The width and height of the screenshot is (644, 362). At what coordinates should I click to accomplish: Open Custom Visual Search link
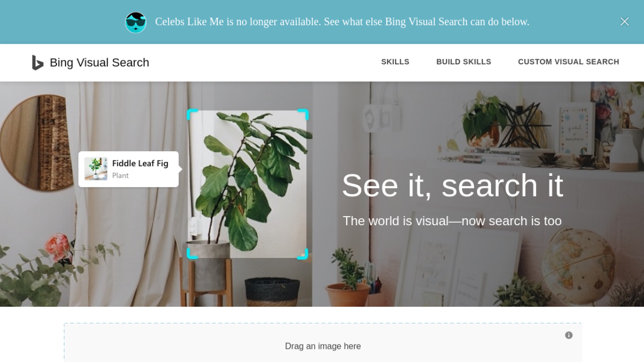point(569,62)
